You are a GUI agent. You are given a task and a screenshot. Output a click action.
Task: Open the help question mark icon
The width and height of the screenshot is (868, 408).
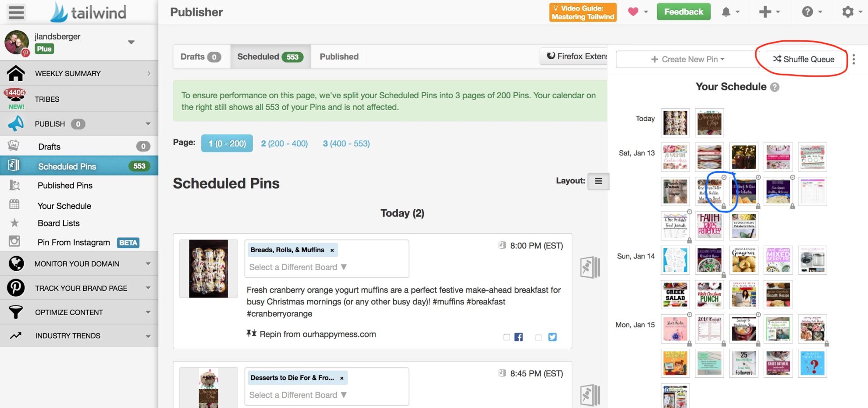click(807, 12)
